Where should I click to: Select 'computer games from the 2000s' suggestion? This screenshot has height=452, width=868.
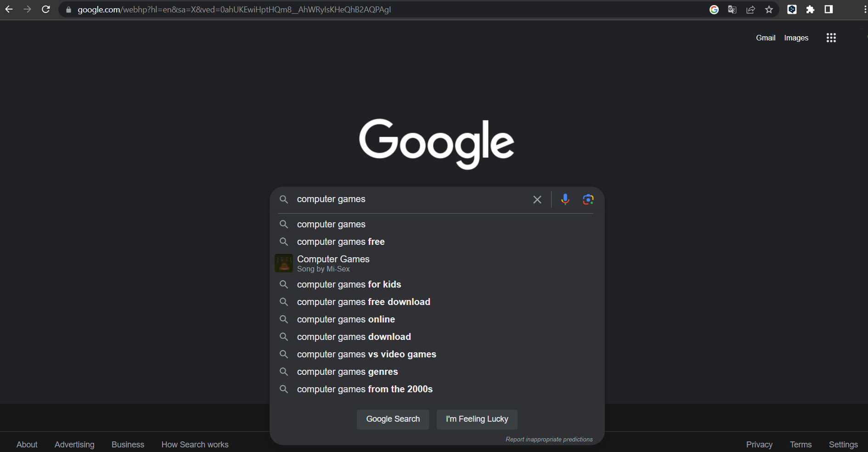(437, 389)
